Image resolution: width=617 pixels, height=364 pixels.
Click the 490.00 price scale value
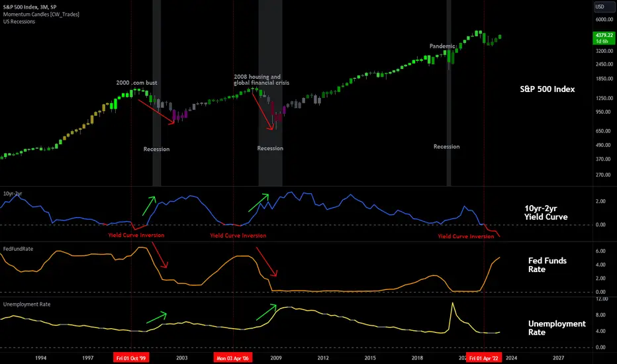tap(604, 145)
